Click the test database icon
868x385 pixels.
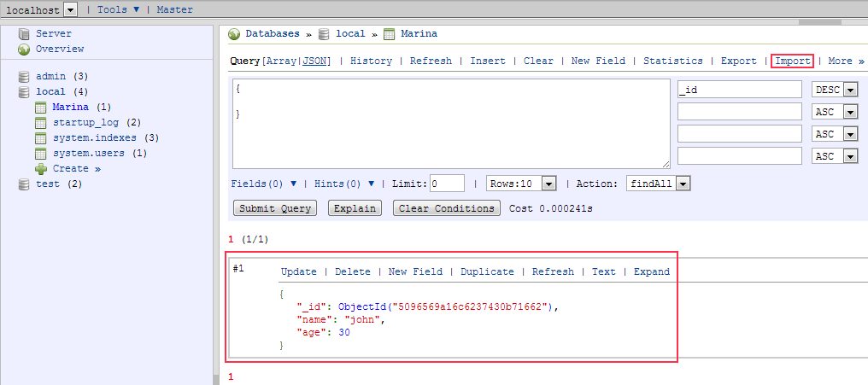[24, 184]
